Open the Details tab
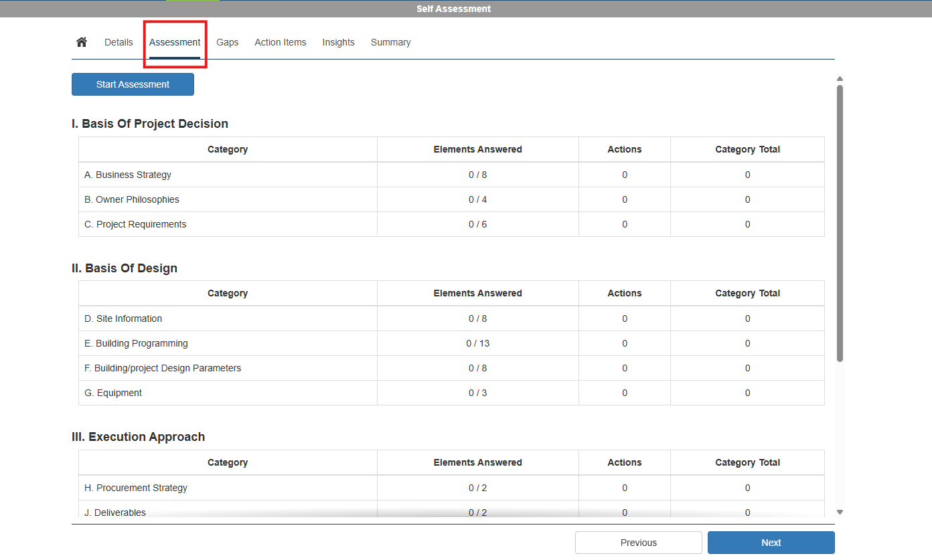 [x=119, y=42]
